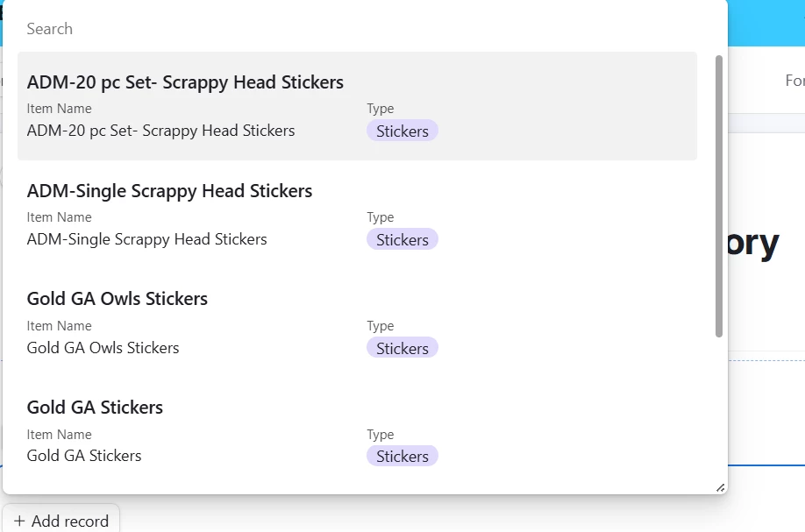
Task: Pick the Gold GA Stickers record
Action: tap(357, 431)
